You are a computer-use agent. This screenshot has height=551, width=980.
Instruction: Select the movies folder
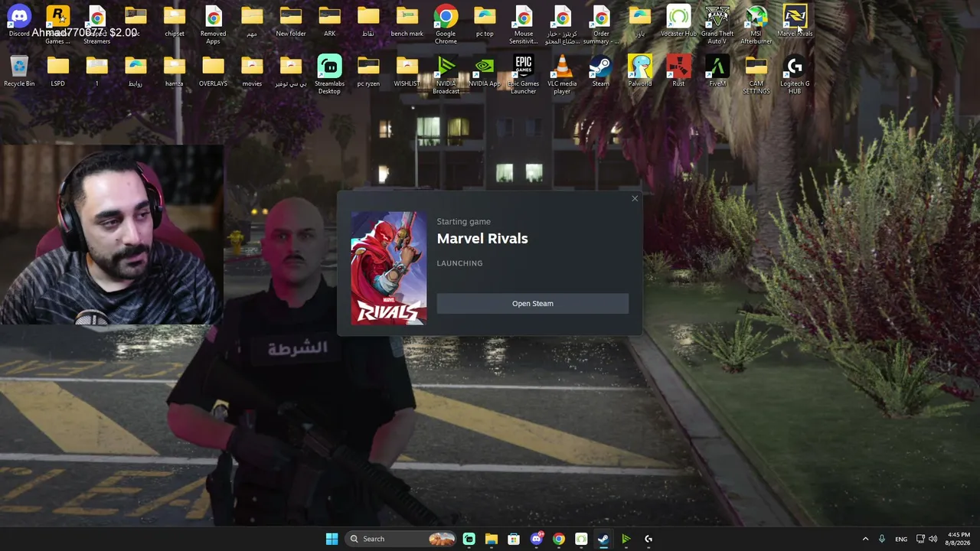pyautogui.click(x=252, y=70)
